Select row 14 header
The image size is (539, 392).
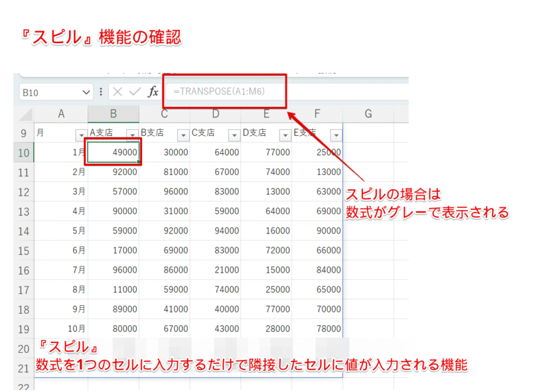[x=23, y=231]
